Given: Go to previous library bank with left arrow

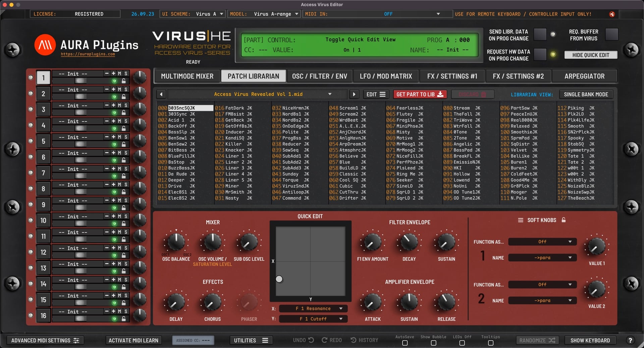Looking at the screenshot, I should pos(161,94).
